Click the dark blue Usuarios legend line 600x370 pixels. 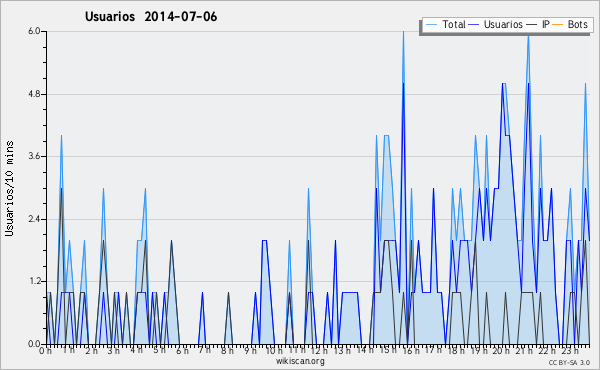coord(473,24)
